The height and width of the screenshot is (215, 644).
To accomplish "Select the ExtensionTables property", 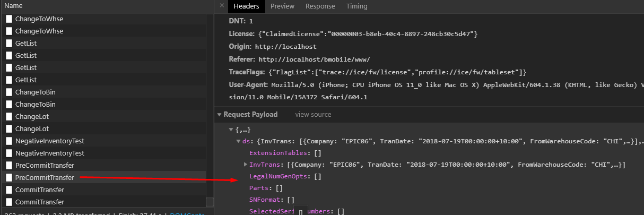I will tap(285, 153).
